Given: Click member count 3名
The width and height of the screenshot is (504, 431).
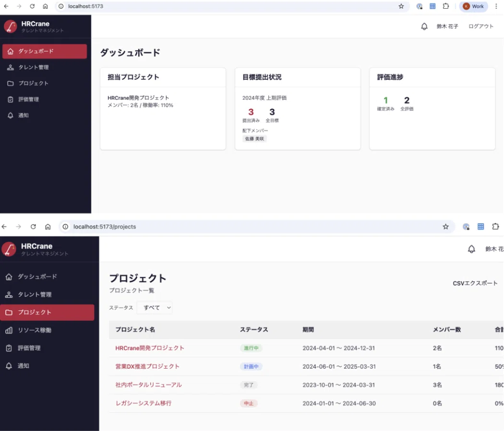Looking at the screenshot, I should click(437, 385).
